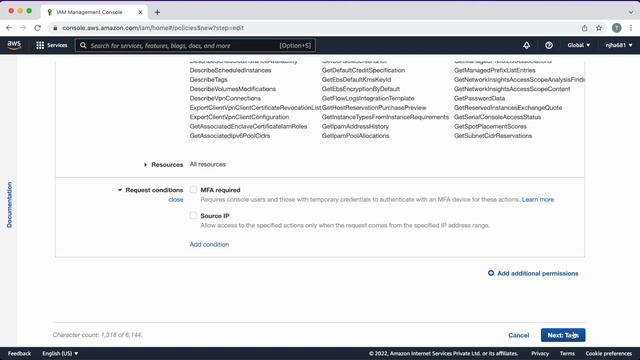640x360 pixels.
Task: Collapse the Request conditions section
Action: tap(120, 190)
